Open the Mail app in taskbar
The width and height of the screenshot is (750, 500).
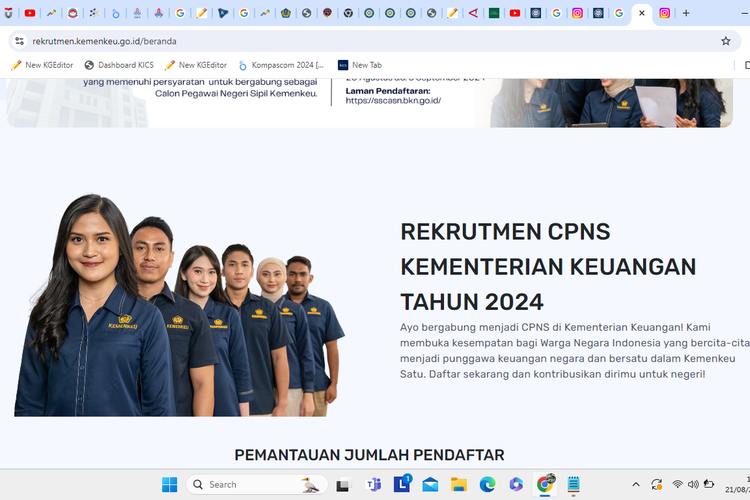(430, 484)
